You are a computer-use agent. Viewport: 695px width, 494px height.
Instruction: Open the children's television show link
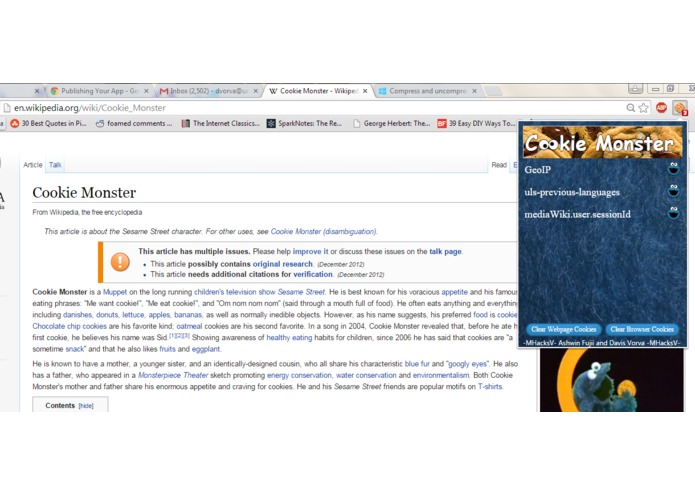point(235,292)
